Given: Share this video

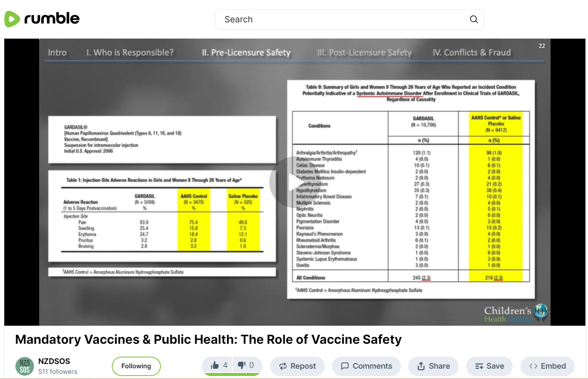Looking at the screenshot, I should point(434,366).
